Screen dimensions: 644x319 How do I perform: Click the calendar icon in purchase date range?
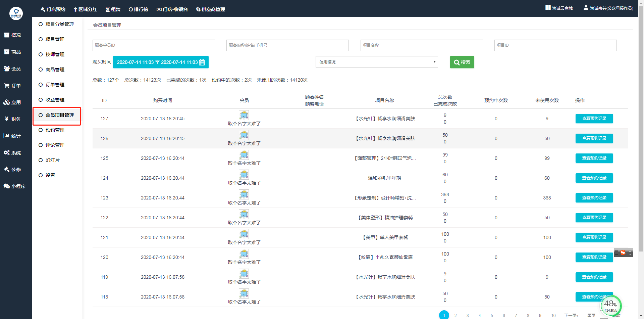(202, 62)
